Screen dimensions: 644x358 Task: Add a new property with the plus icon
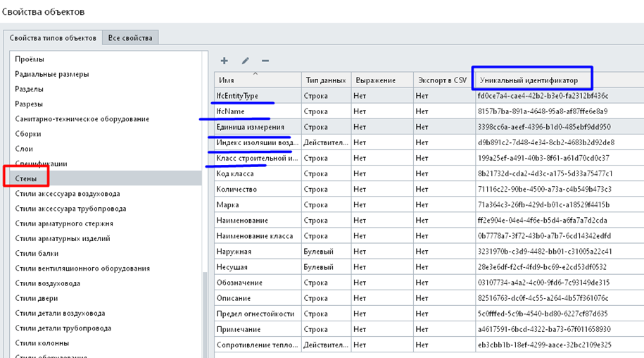pos(224,61)
